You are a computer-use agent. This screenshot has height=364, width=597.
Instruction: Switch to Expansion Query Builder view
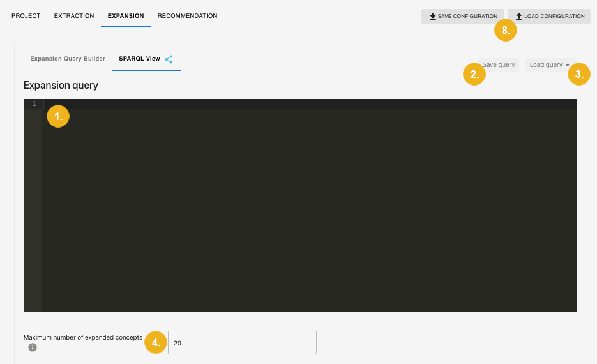click(68, 59)
